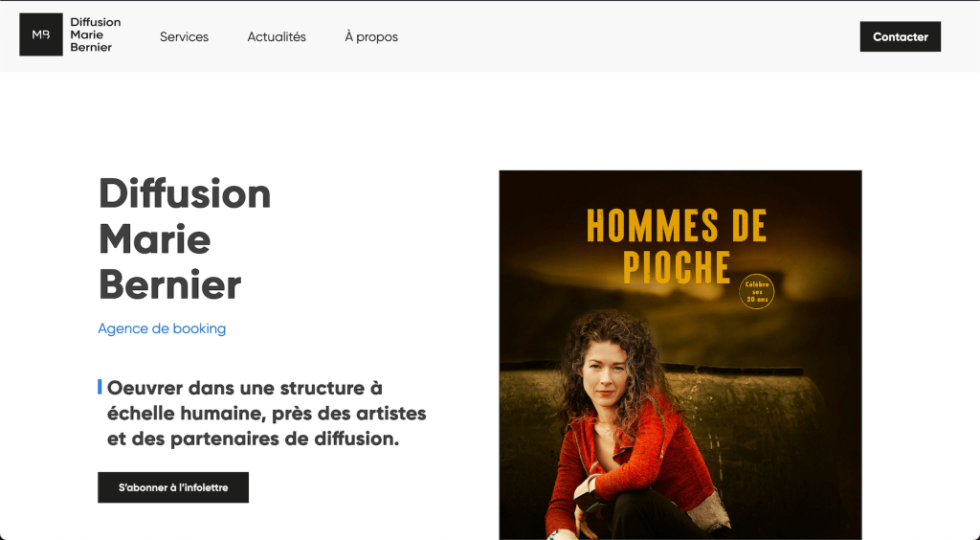Click the MB square logo icon

click(x=41, y=35)
